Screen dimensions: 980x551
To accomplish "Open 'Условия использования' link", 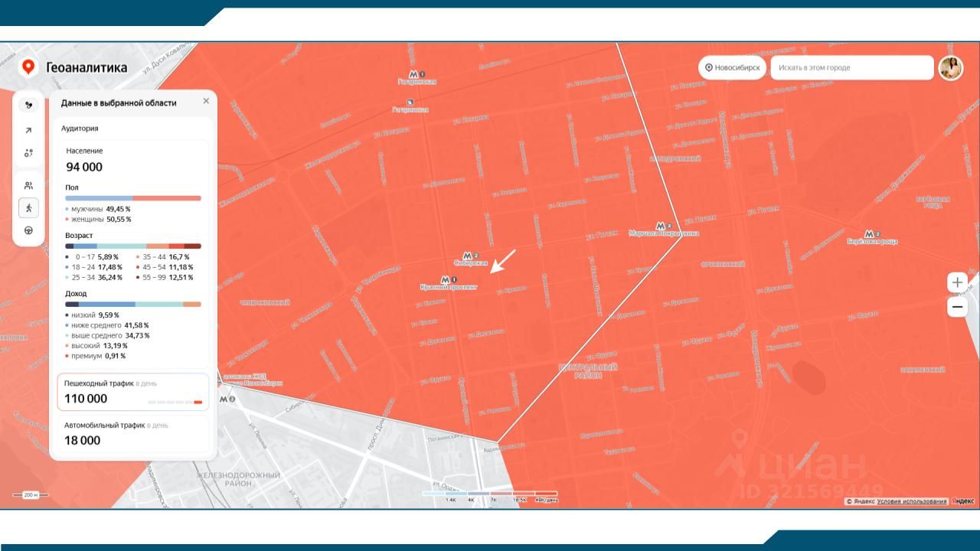I will [912, 501].
